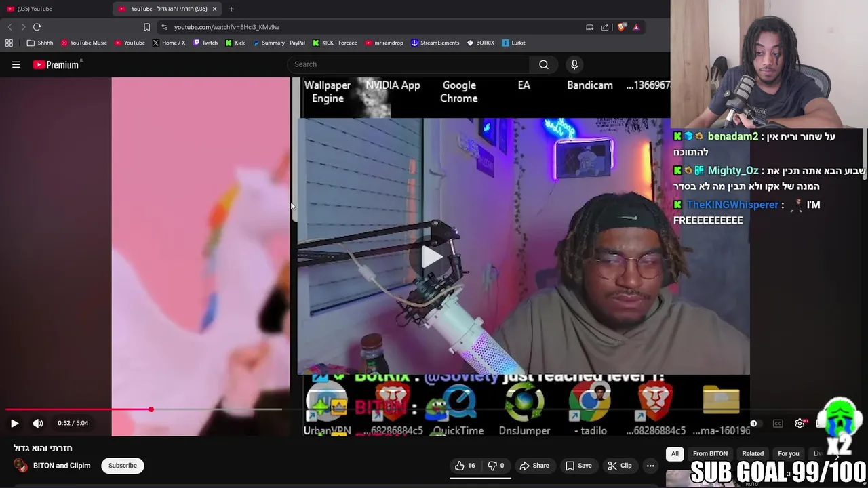The image size is (868, 488).
Task: Open the YouTube bookmark in bookmarks bar
Action: (x=129, y=43)
